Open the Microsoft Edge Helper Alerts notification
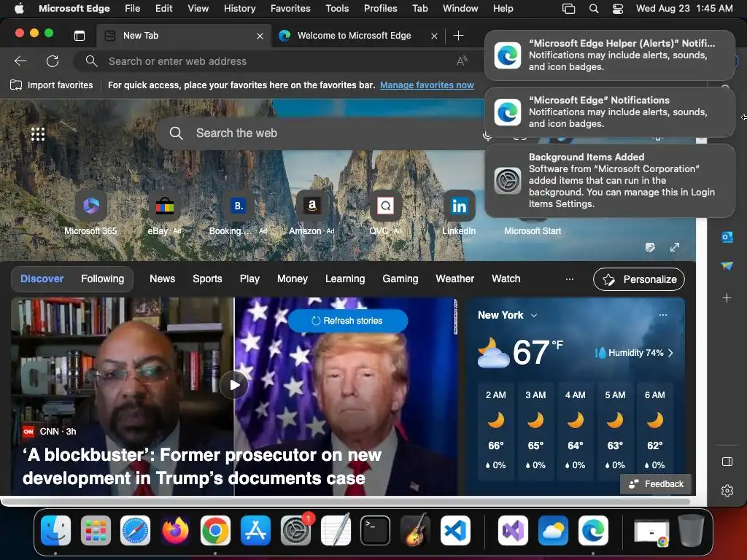747x560 pixels. tap(610, 55)
